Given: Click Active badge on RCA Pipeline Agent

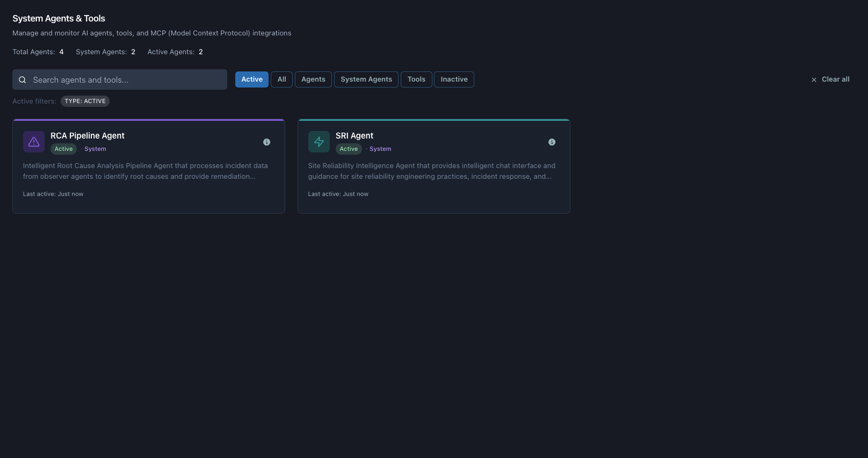Looking at the screenshot, I should [63, 149].
